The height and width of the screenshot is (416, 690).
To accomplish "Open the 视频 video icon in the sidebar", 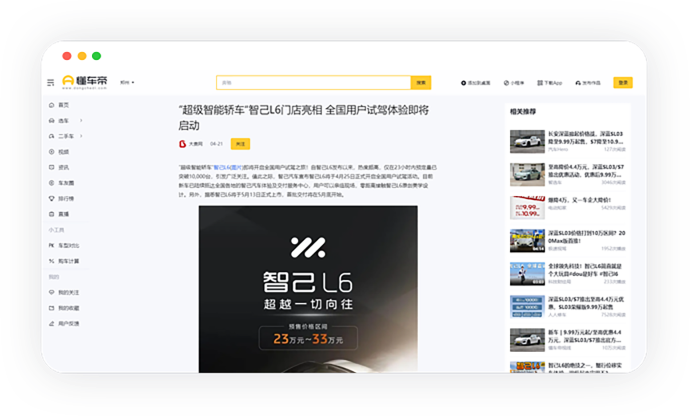I will coord(51,152).
